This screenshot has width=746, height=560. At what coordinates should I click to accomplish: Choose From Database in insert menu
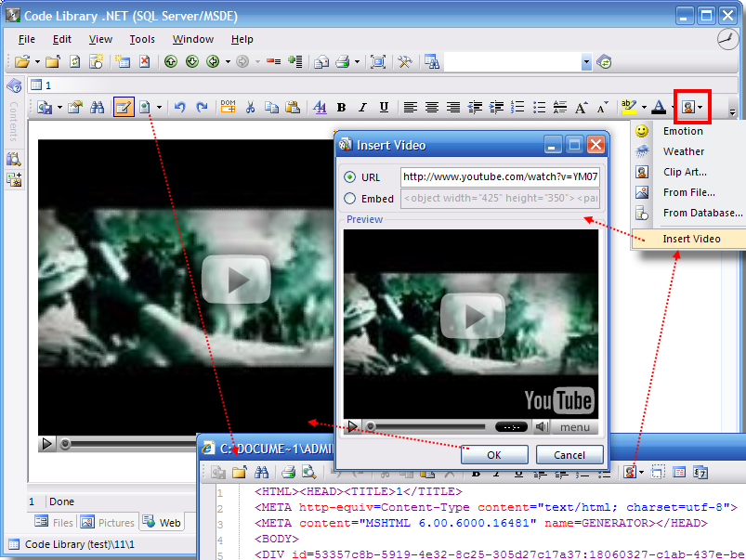[x=689, y=213]
